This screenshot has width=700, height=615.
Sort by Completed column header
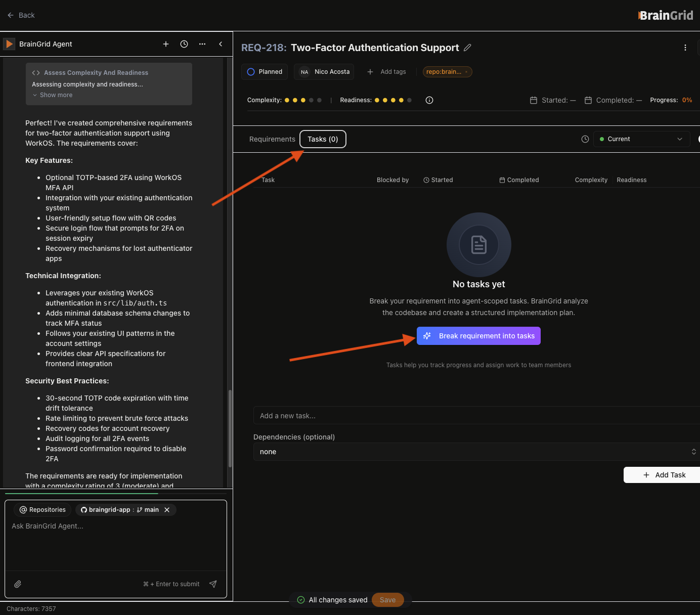click(x=519, y=180)
